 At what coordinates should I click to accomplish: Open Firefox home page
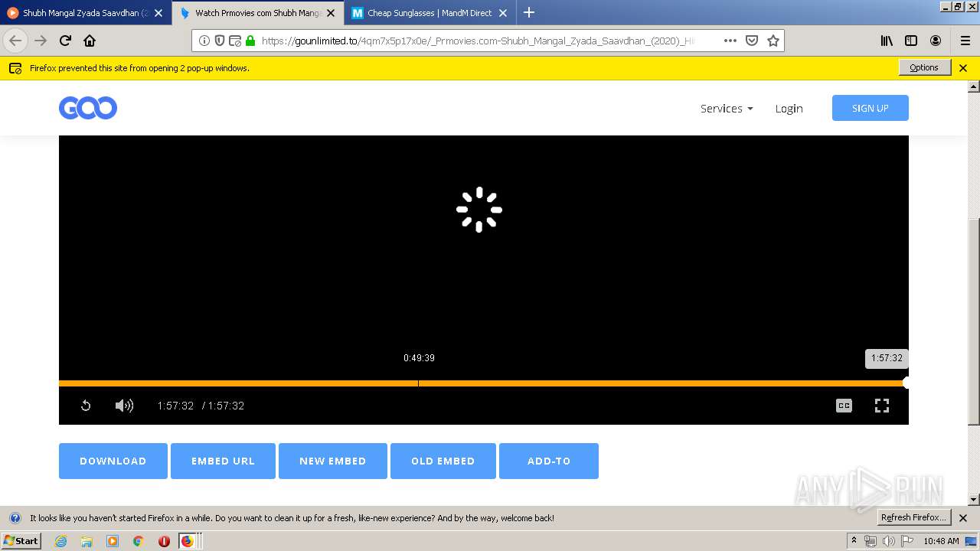pyautogui.click(x=90, y=41)
